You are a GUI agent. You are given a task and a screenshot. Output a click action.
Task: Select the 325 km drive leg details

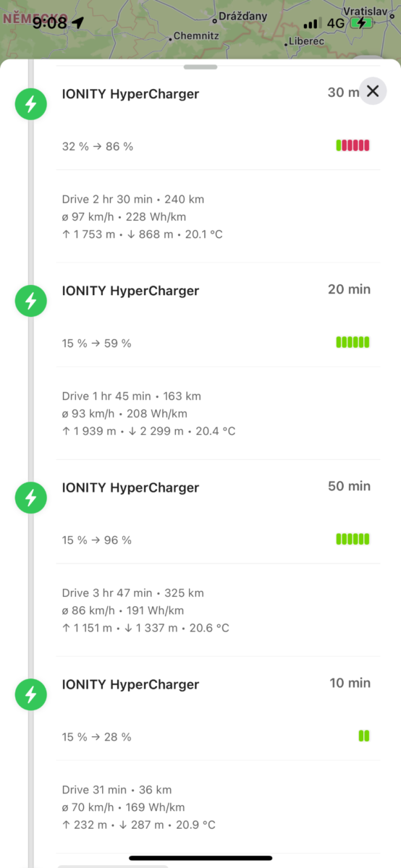218,610
